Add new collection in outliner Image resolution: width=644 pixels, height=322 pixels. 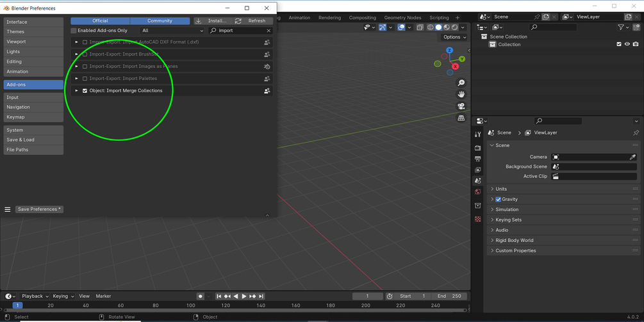pyautogui.click(x=636, y=27)
